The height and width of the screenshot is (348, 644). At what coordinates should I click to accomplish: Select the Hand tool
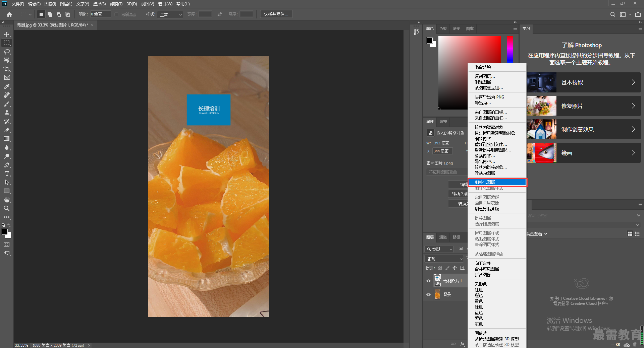pyautogui.click(x=7, y=200)
